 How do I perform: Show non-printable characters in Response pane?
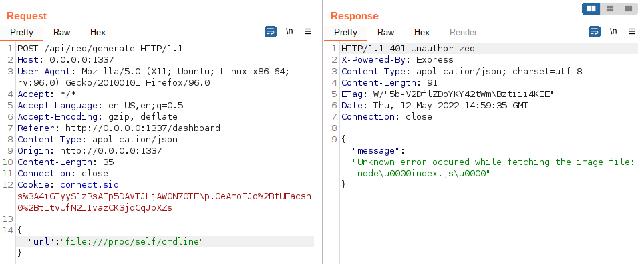[613, 31]
